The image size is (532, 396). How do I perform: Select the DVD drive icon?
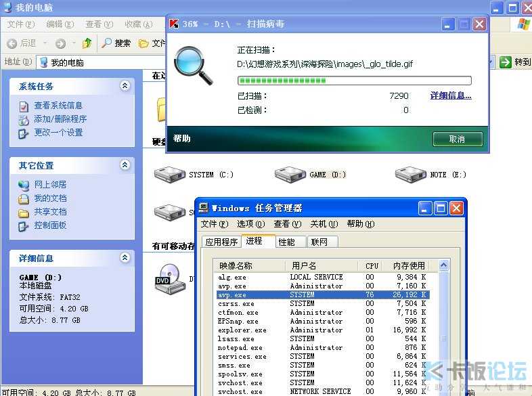(170, 279)
